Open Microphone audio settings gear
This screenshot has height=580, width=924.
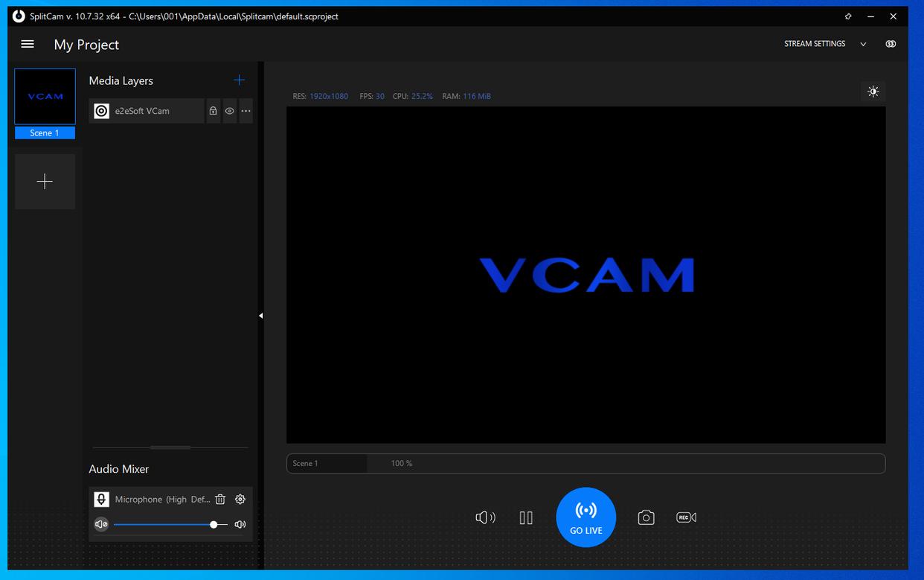pos(240,500)
